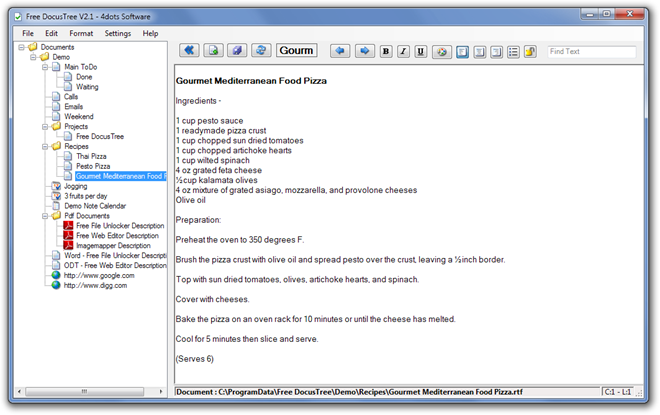
Task: Click the 3 fruits per day icon
Action: click(56, 196)
